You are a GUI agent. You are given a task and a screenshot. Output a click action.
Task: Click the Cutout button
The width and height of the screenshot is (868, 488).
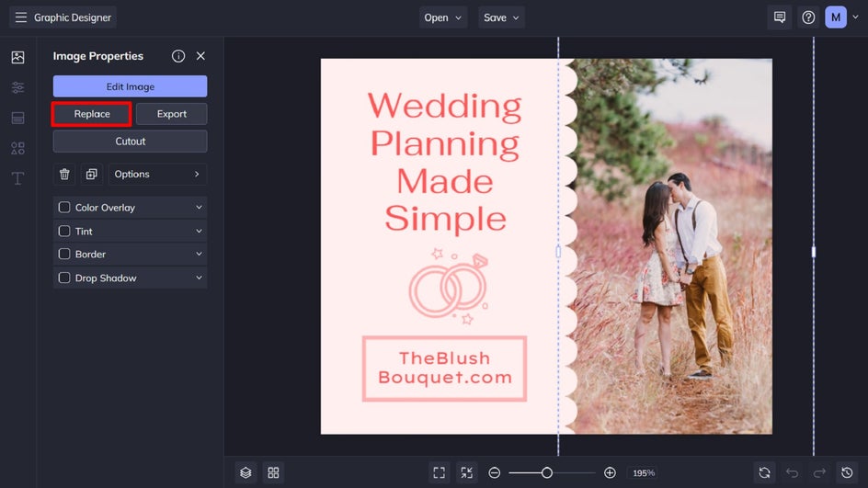point(130,142)
